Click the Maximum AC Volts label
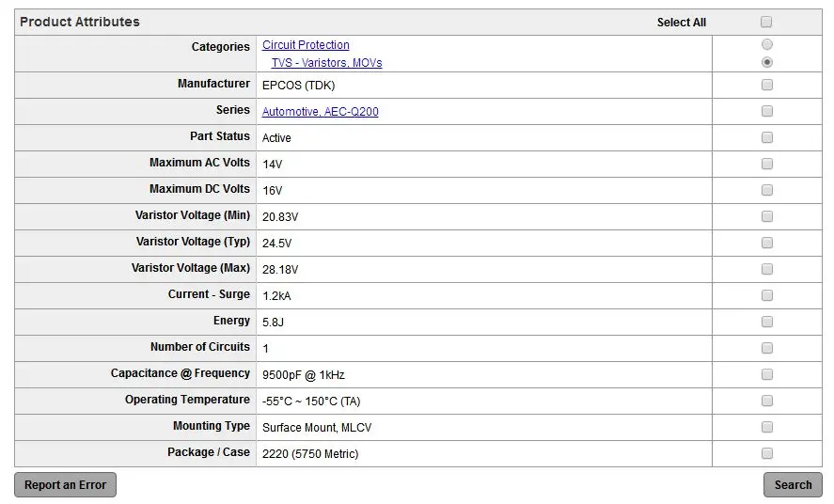This screenshot has height=504, width=834. point(199,162)
